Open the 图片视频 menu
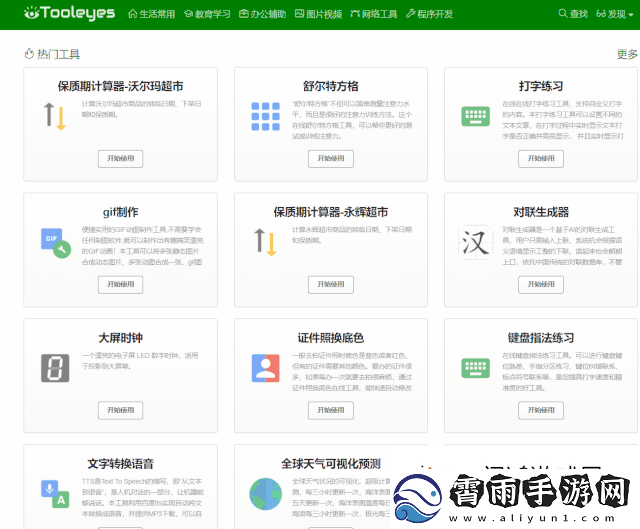The image size is (640, 529). point(318,14)
